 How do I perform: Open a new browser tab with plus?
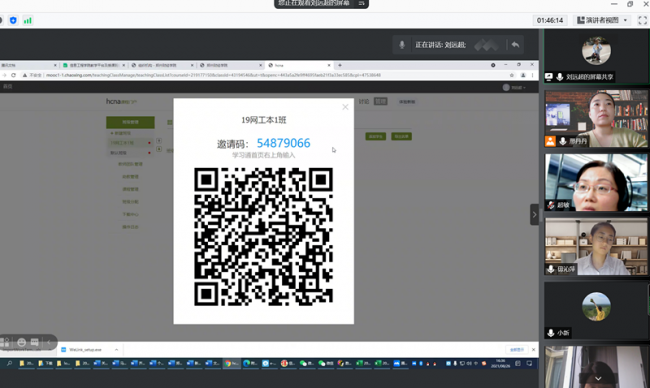[340, 65]
